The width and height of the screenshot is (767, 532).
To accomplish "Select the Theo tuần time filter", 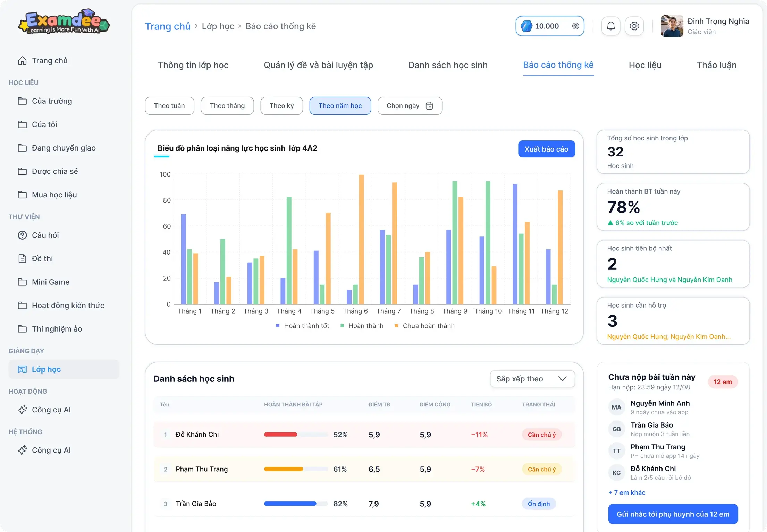I will coord(169,106).
